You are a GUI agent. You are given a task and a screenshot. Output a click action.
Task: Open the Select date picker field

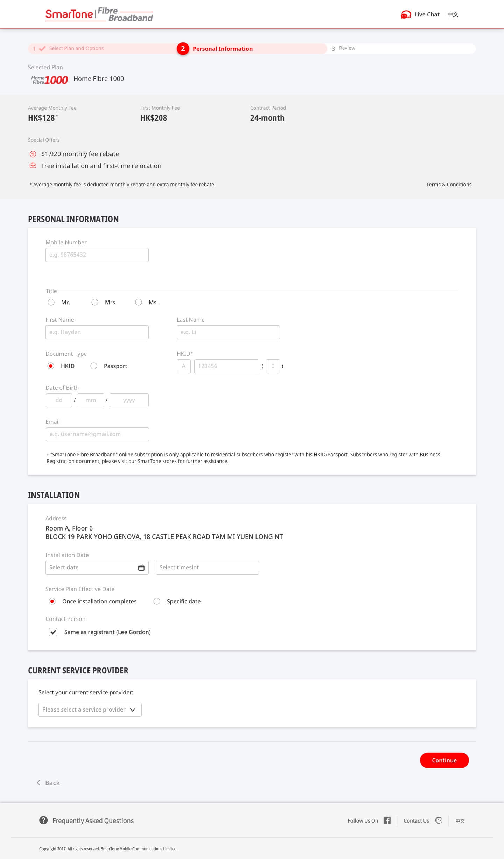point(91,568)
